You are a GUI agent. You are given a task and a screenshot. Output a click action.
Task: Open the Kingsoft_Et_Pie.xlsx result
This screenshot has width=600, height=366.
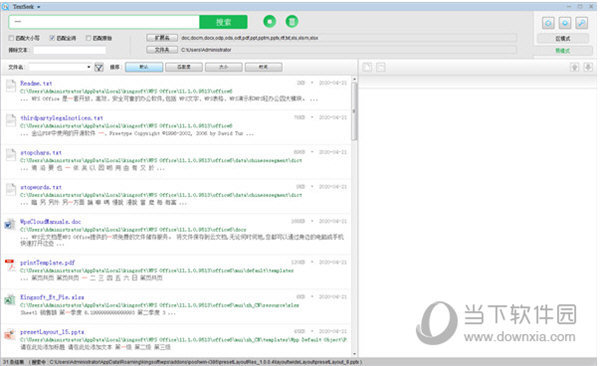(x=52, y=297)
